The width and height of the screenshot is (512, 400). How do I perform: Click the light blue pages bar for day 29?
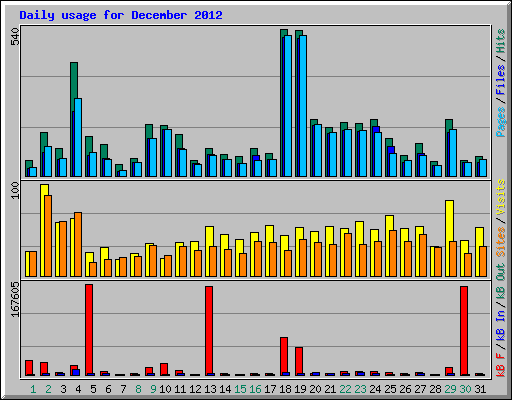[x=453, y=153]
